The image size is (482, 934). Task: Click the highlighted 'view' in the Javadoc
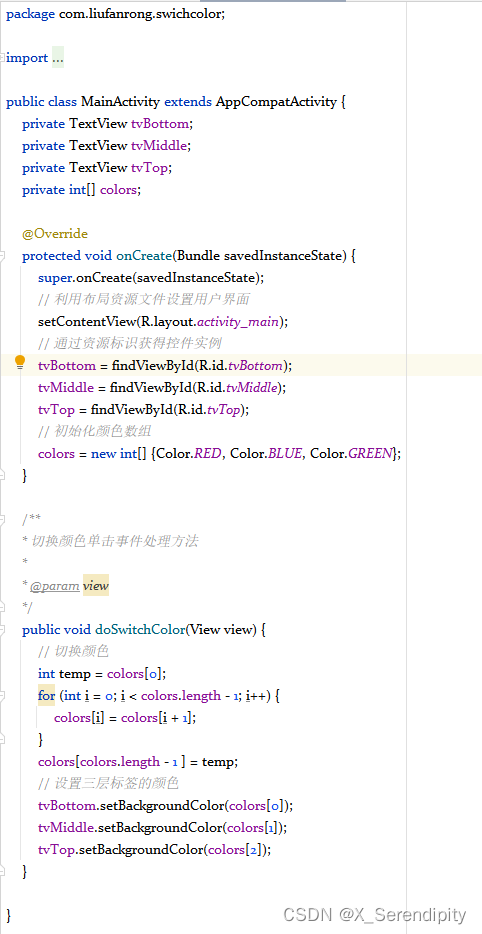[96, 586]
